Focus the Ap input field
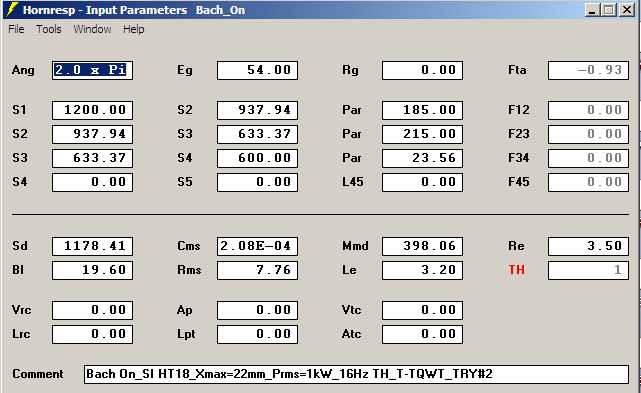641x393 pixels. point(258,310)
